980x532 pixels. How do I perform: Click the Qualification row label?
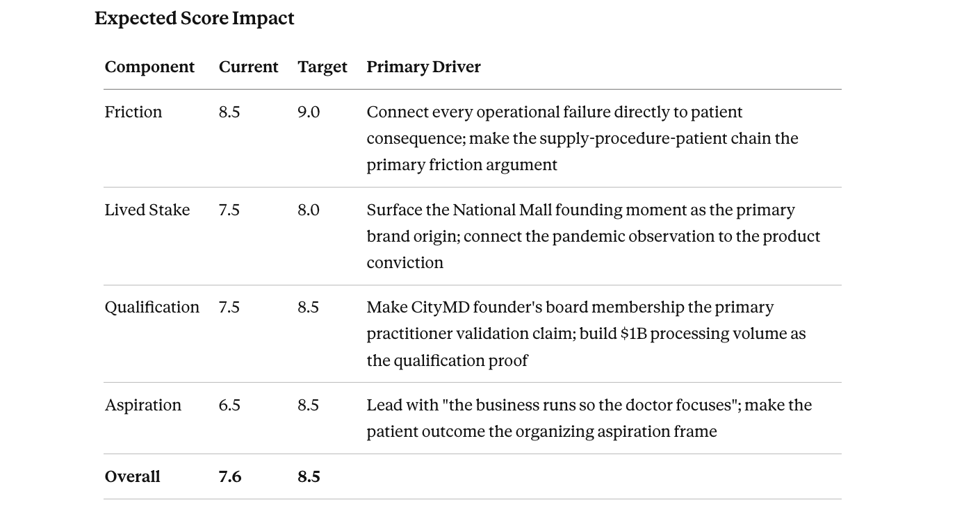point(152,307)
